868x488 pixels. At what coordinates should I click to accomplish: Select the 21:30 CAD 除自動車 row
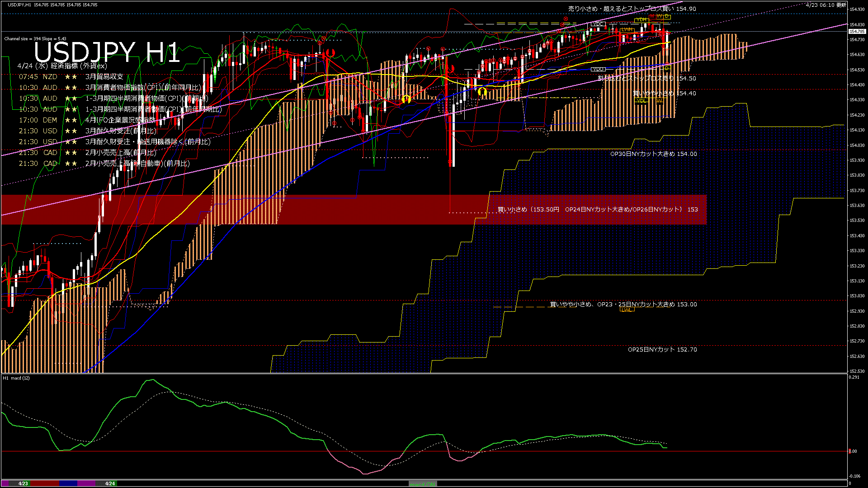(x=104, y=164)
